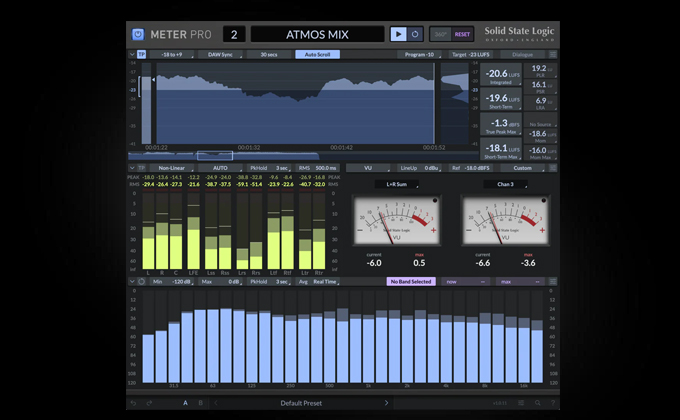Image resolution: width=680 pixels, height=420 pixels.
Task: Collapse the level meters section chevron
Action: pyautogui.click(x=132, y=168)
